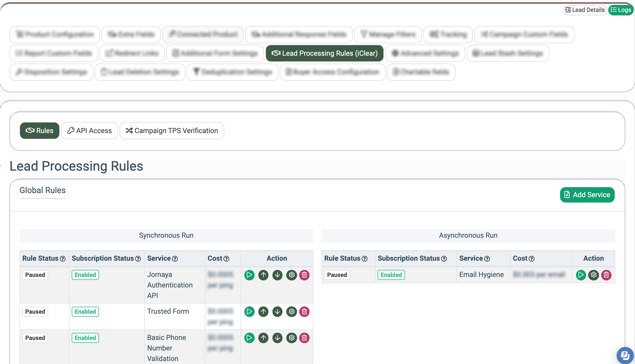Viewport: 635px width, 364px height.
Task: Start the Email Hygiene asynchronous rule
Action: pos(581,275)
